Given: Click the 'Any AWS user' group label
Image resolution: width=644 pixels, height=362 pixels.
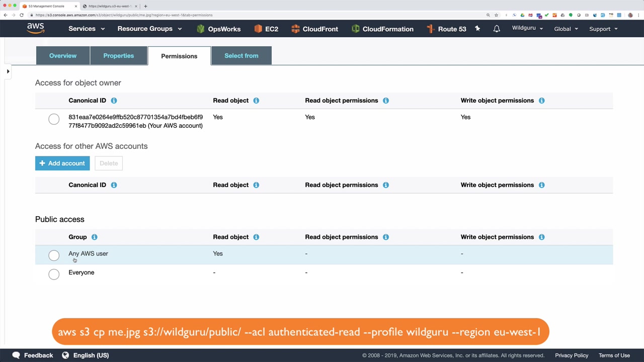Looking at the screenshot, I should (88, 254).
